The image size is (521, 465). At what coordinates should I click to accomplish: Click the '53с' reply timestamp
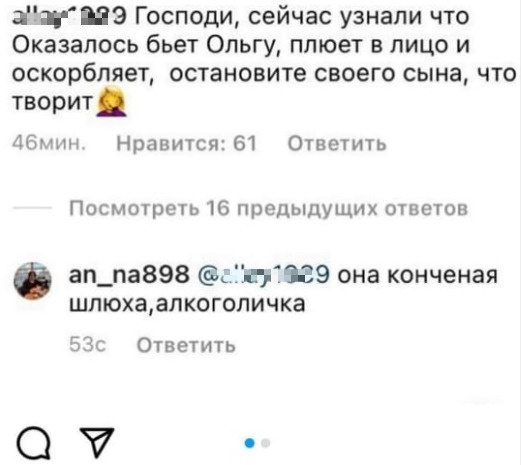88,345
